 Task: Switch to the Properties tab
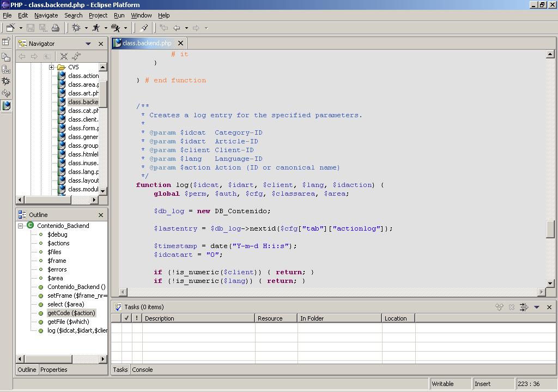(x=53, y=370)
